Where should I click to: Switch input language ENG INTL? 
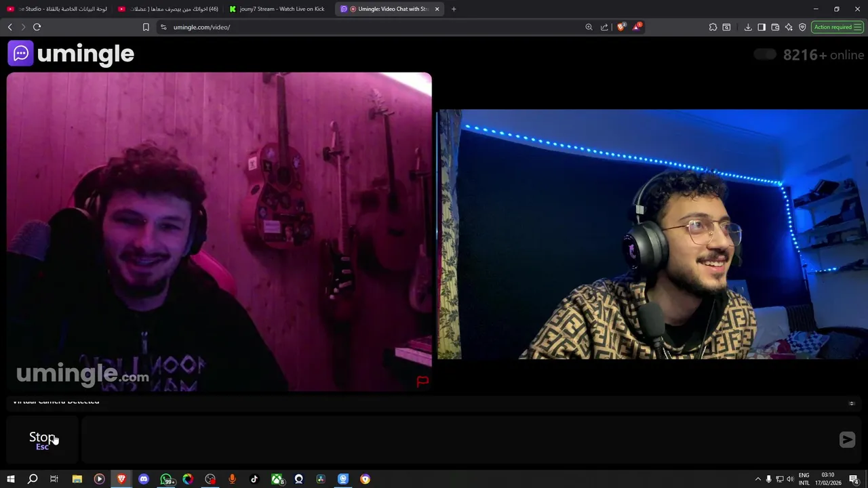[804, 479]
